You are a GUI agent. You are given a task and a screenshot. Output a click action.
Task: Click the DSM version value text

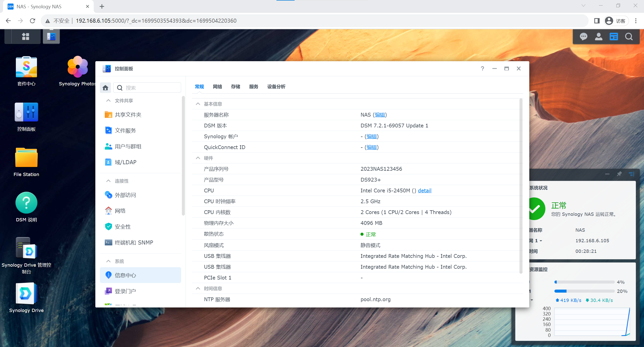[394, 126]
